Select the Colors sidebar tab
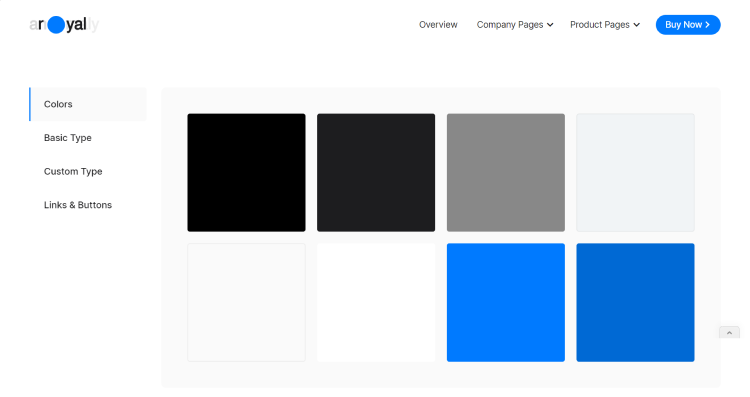The width and height of the screenshot is (750, 397). click(x=88, y=104)
